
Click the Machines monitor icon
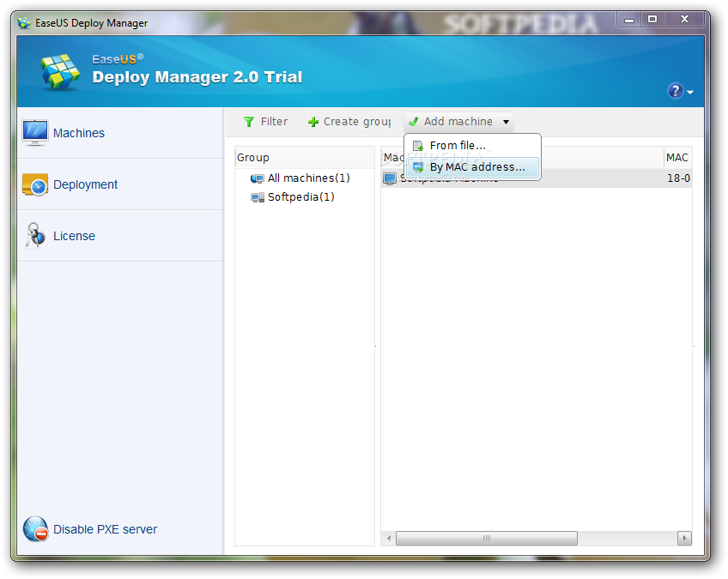(35, 133)
